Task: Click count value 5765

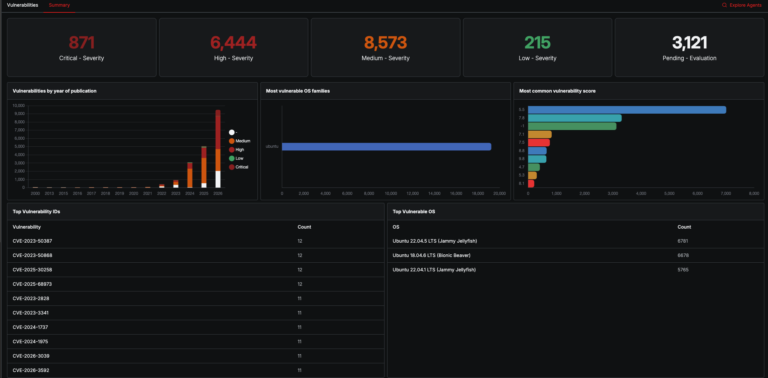Action: (x=683, y=270)
